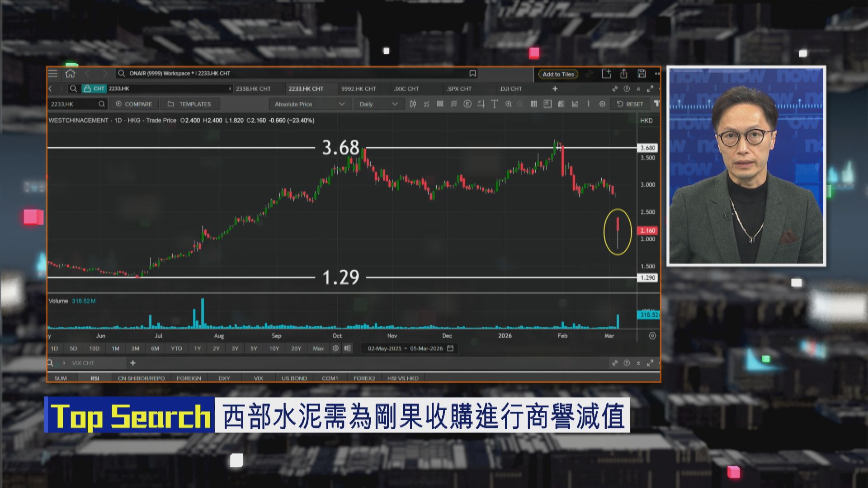The width and height of the screenshot is (868, 488).
Task: Switch to the .SPX CHT tab
Action: pos(460,89)
